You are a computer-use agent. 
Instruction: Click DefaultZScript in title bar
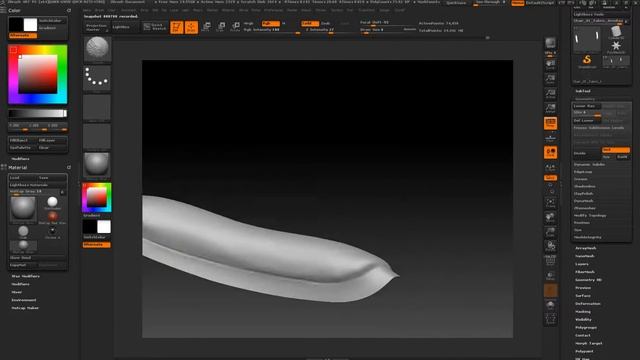[540, 3]
